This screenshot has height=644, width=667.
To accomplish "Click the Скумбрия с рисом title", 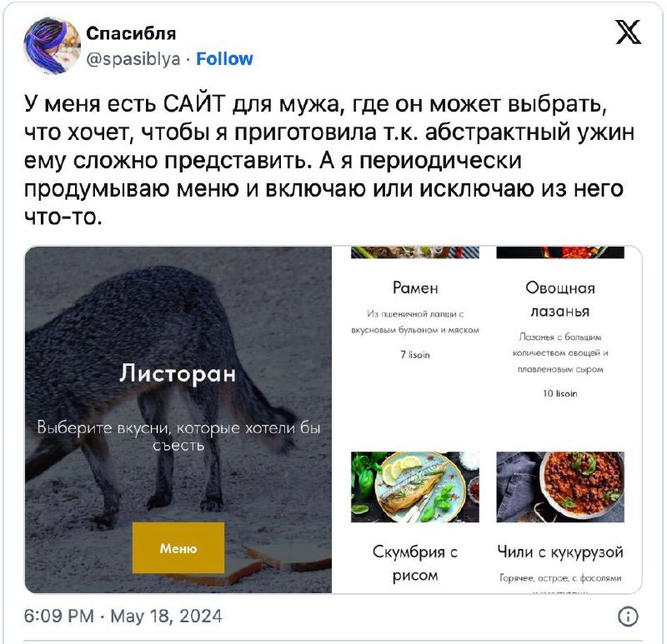I will coord(414,563).
